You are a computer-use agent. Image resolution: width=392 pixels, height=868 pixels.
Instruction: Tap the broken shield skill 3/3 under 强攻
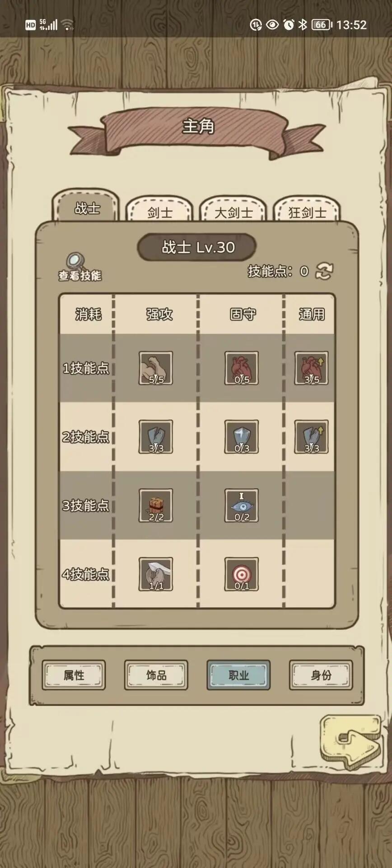[x=156, y=437]
